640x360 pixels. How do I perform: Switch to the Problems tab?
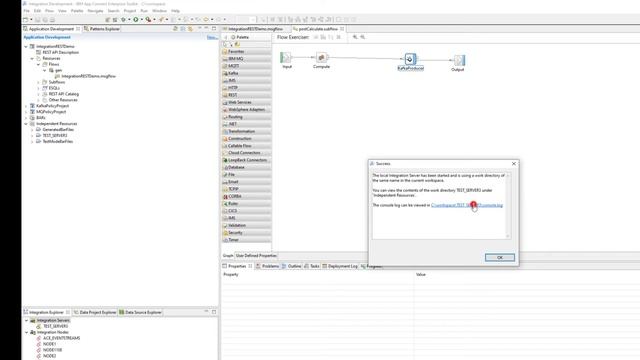(x=267, y=266)
